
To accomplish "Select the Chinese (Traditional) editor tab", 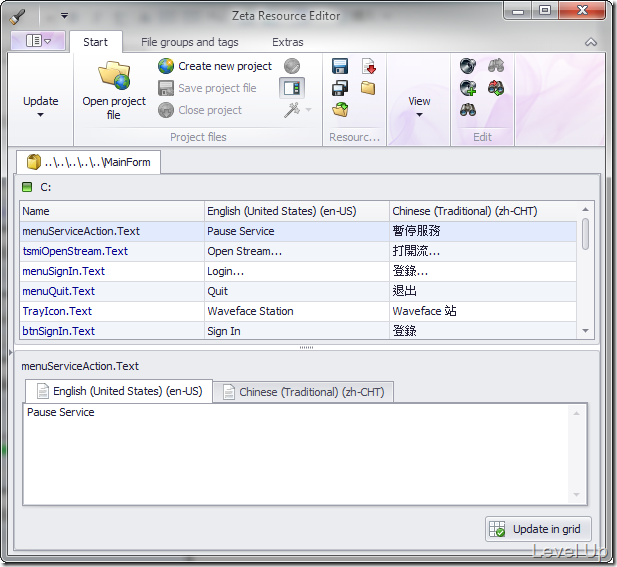I will click(x=304, y=392).
